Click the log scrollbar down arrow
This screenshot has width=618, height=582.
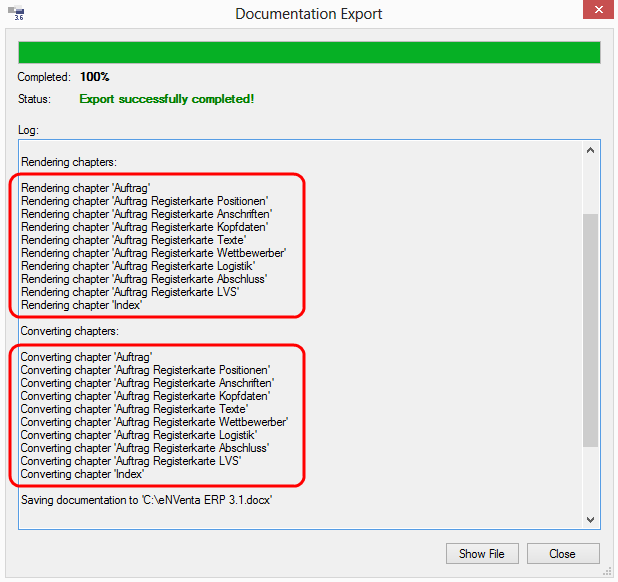pos(590,520)
